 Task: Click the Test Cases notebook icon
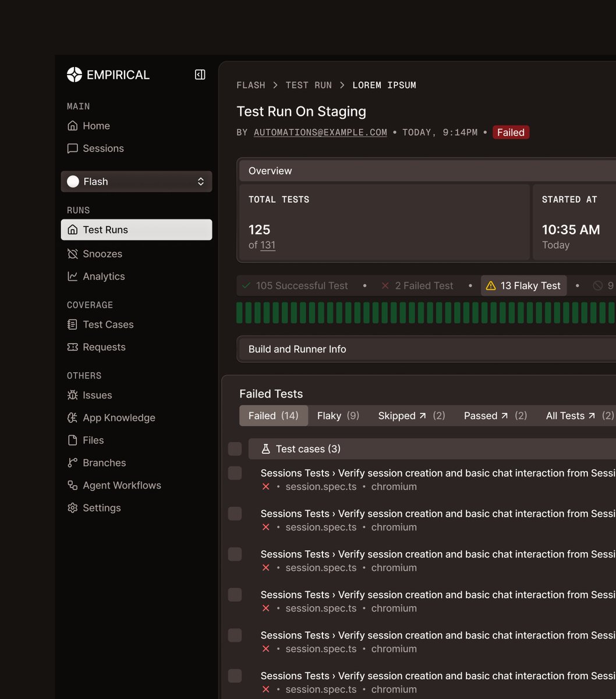click(73, 324)
